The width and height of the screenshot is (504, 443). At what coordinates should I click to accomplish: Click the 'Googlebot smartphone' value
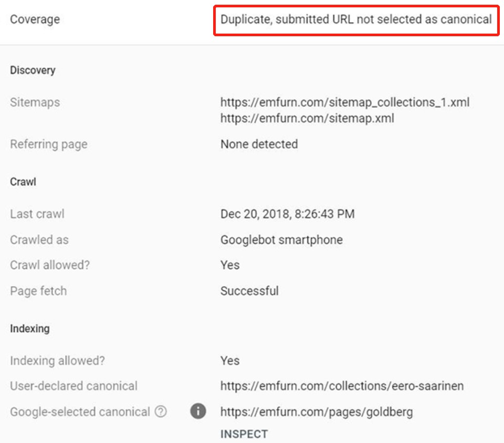point(281,240)
